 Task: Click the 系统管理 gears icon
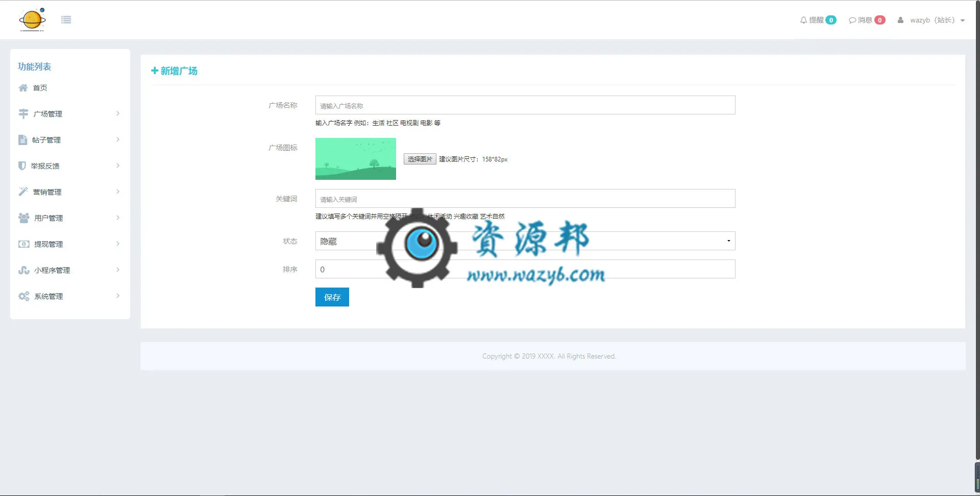24,296
